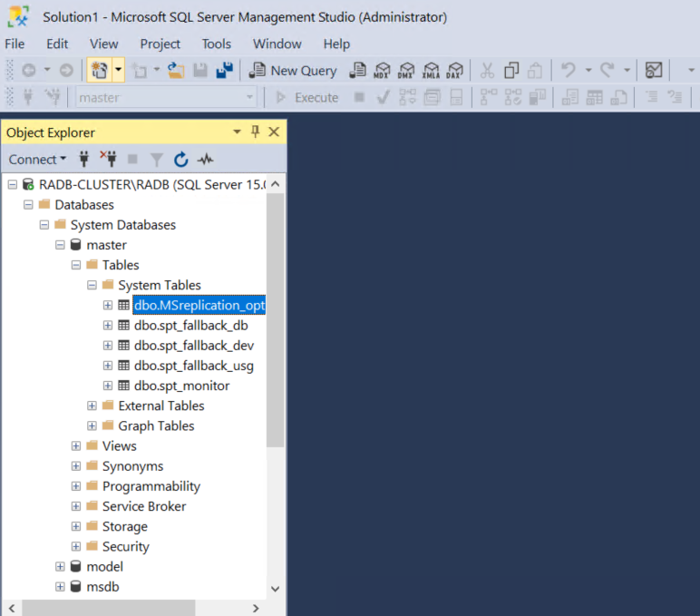Click the Disconnect plug icon
The image size is (700, 616).
108,159
